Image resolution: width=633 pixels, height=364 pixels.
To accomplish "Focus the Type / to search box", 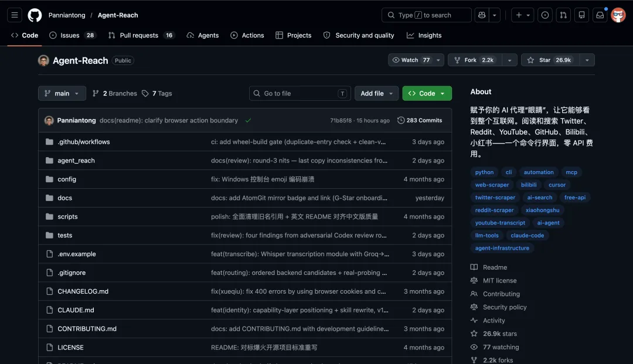I will click(x=426, y=15).
